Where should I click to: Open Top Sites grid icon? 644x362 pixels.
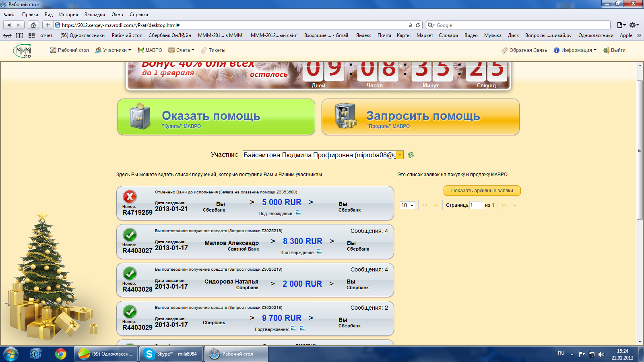(x=31, y=35)
